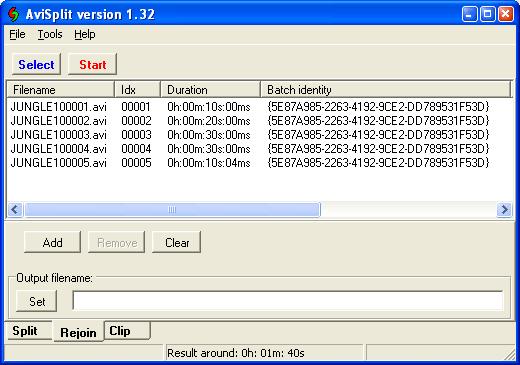Sort by the Filename column header
This screenshot has width=520, height=365.
pos(60,90)
